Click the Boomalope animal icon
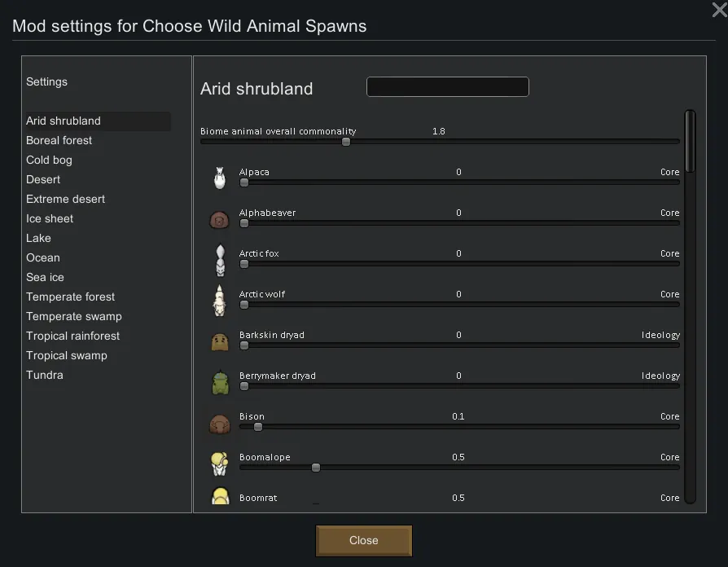728x567 pixels. pos(219,464)
